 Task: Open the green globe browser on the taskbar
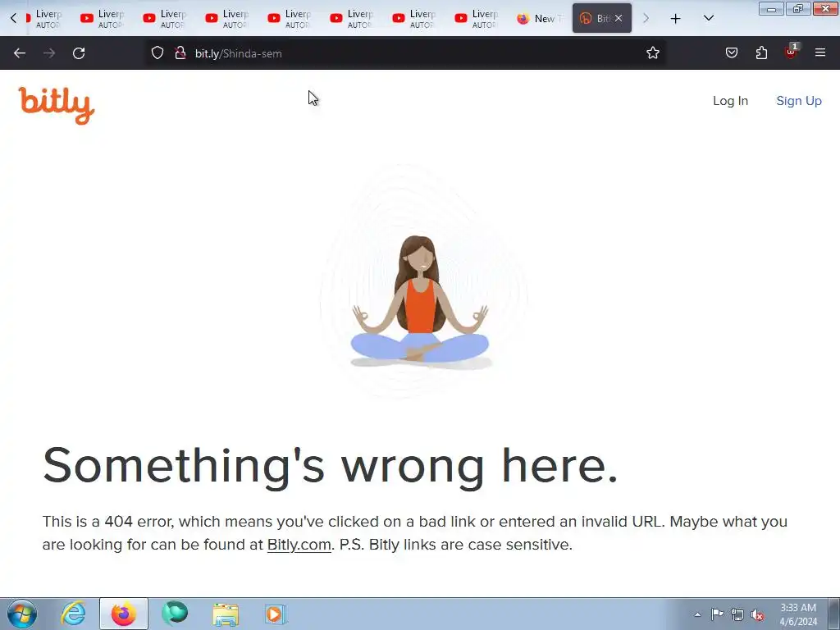[176, 614]
